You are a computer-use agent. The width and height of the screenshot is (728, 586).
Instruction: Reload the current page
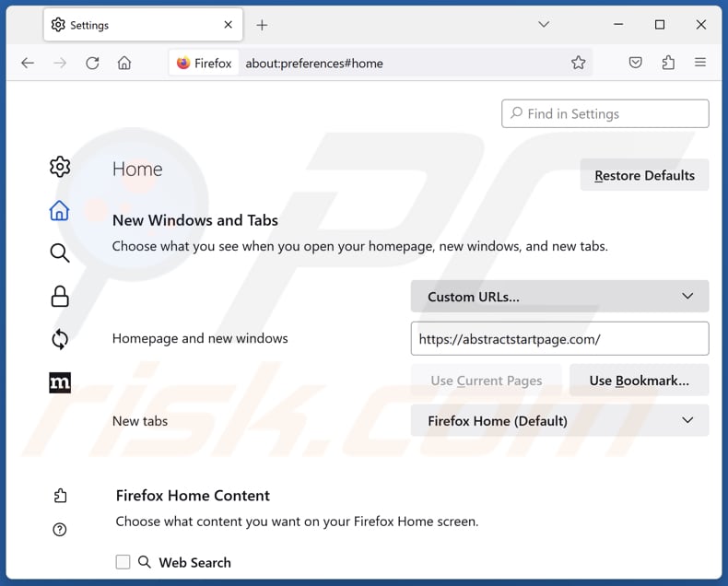(x=92, y=63)
